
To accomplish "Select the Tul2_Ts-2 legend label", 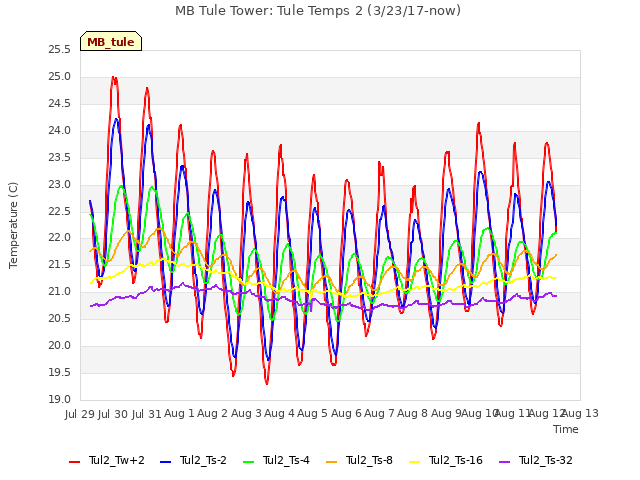I will [203, 460].
